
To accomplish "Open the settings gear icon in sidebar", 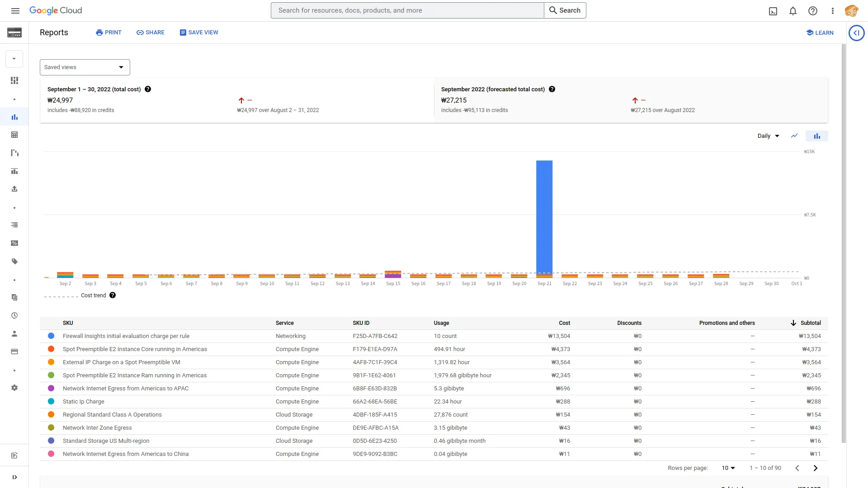I will tap(14, 388).
